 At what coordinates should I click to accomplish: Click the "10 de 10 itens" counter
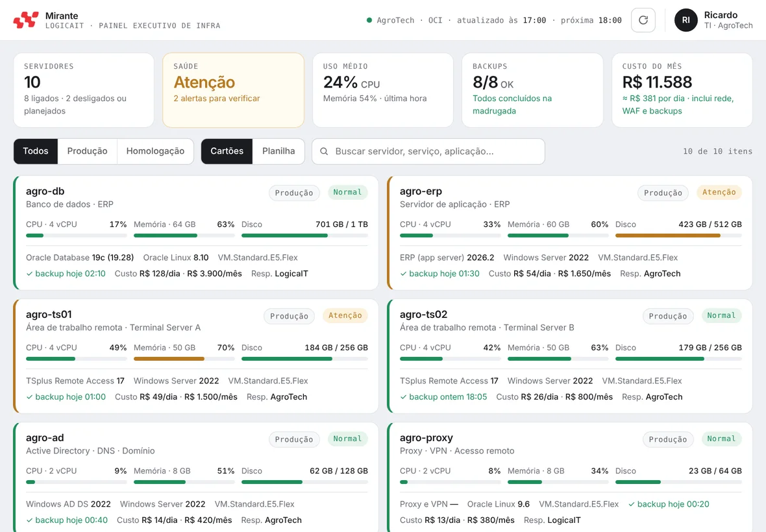coord(717,151)
